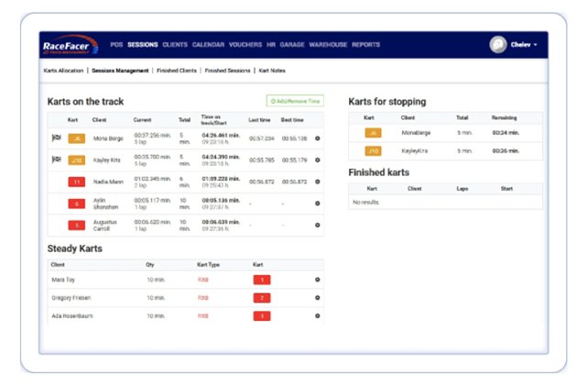Click remaining time 00:26 min.
This screenshot has height=387, width=588.
pyautogui.click(x=506, y=151)
